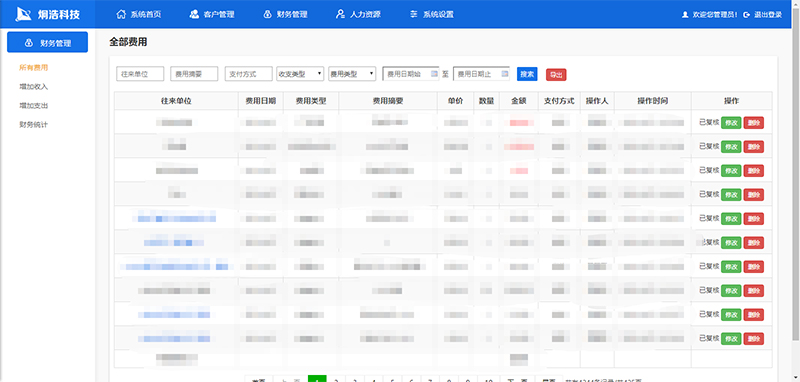Expand the 收支类型 dropdown

[300, 74]
